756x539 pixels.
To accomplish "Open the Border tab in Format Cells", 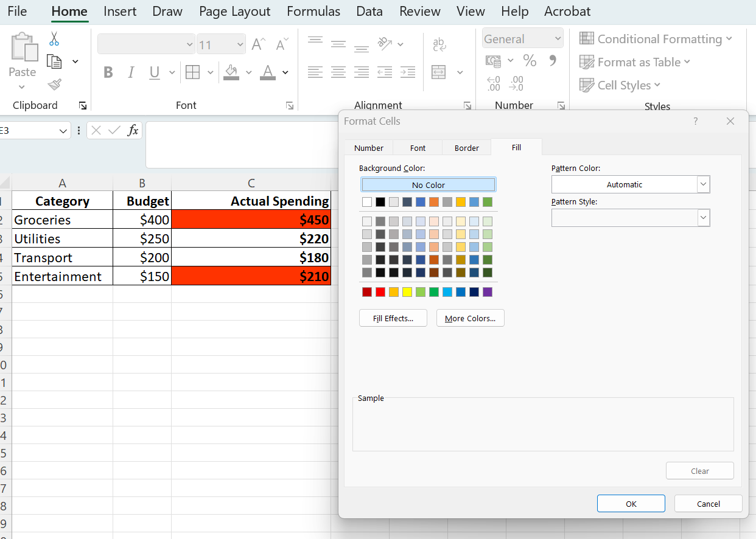I will [467, 148].
